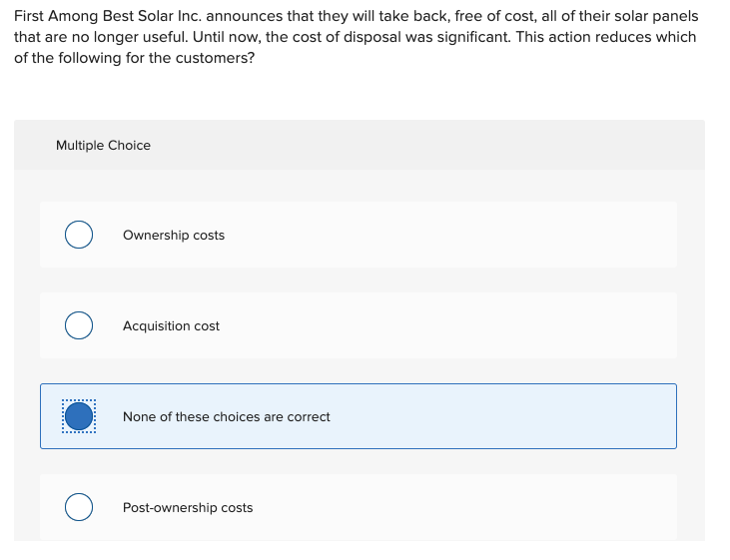This screenshot has width=730, height=560.
Task: Click the filled "None of these choices" radio button
Action: [x=79, y=416]
